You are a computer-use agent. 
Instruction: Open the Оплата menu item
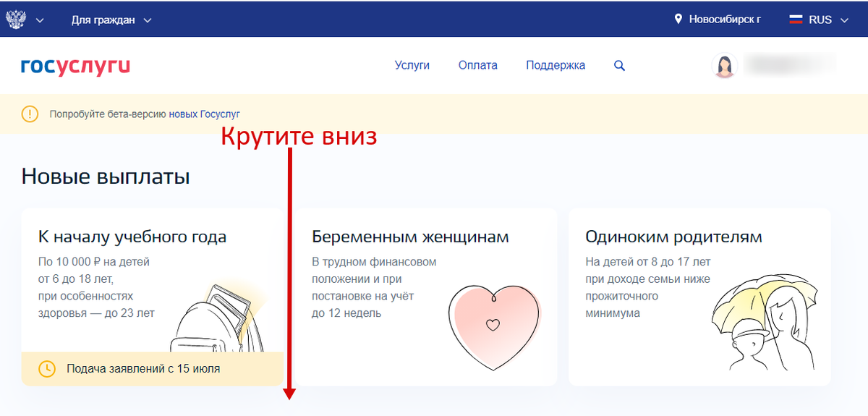pyautogui.click(x=478, y=65)
